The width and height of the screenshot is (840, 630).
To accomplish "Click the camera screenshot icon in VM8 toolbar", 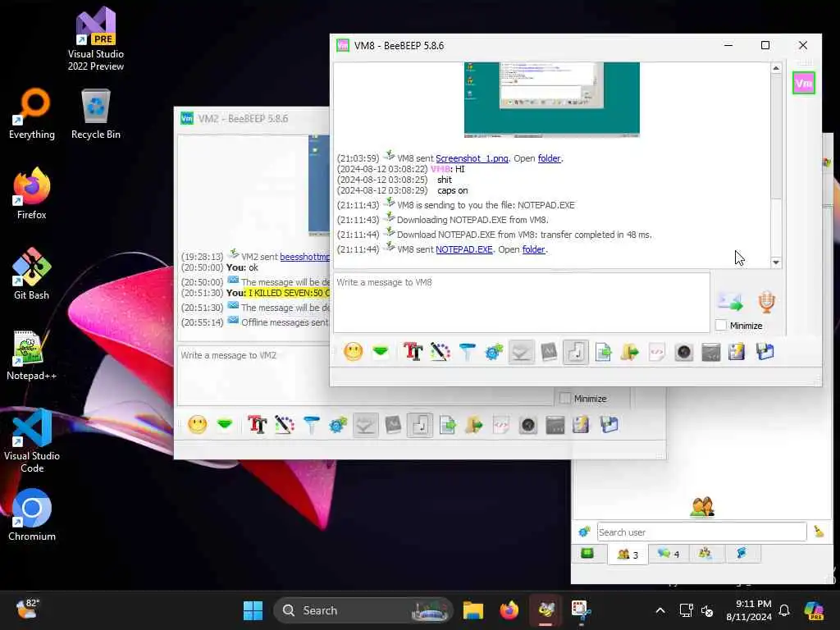I will pyautogui.click(x=684, y=352).
